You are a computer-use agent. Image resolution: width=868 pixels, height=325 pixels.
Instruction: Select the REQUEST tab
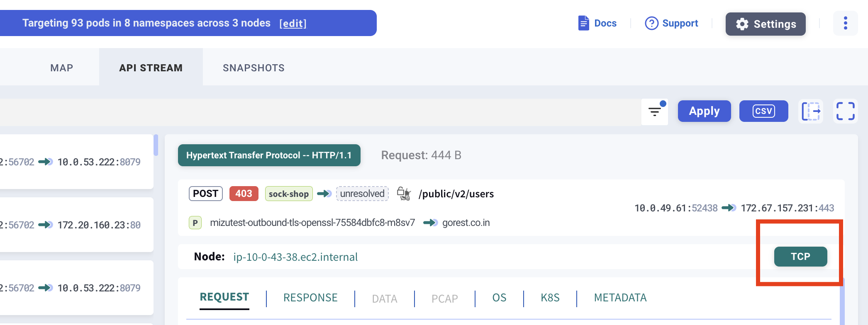coord(224,297)
